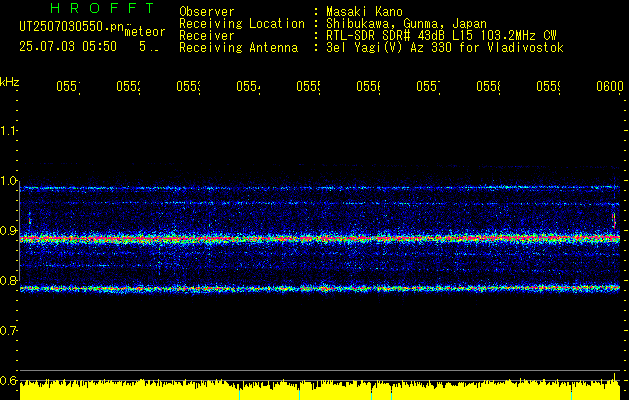This screenshot has width=629, height=400.
Task: Click the kHz axis unit label
Action: 9,82
